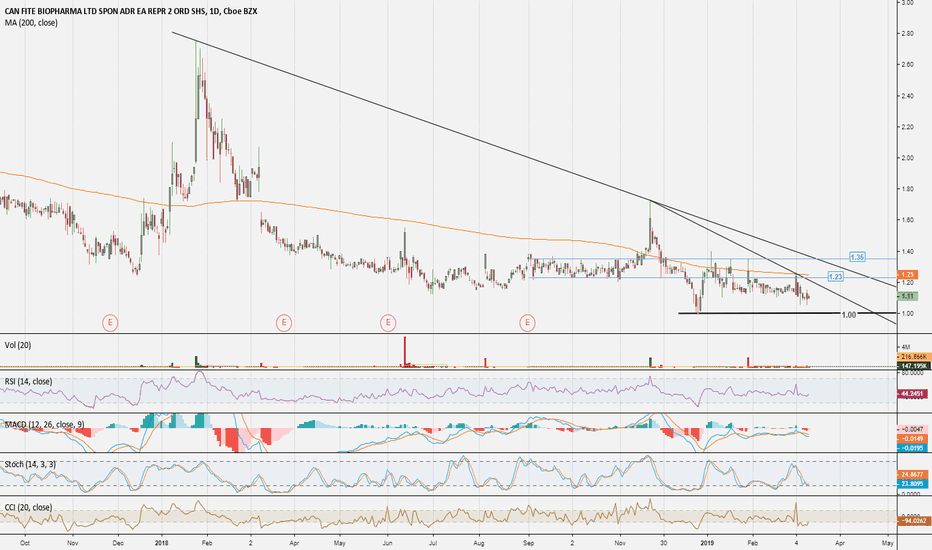This screenshot has width=932, height=550.
Task: Click the 44.2451 RSI value tag
Action: (x=911, y=394)
